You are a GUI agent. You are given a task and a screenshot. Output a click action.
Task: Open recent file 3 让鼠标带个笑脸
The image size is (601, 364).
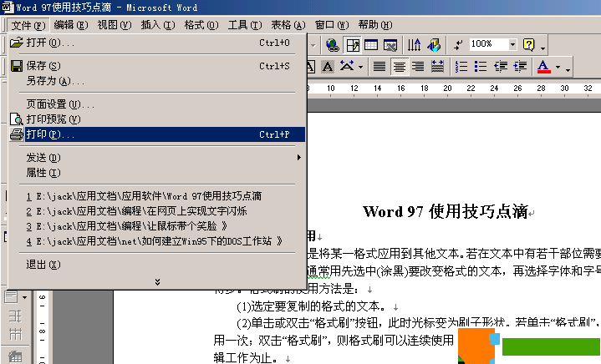pos(157,226)
